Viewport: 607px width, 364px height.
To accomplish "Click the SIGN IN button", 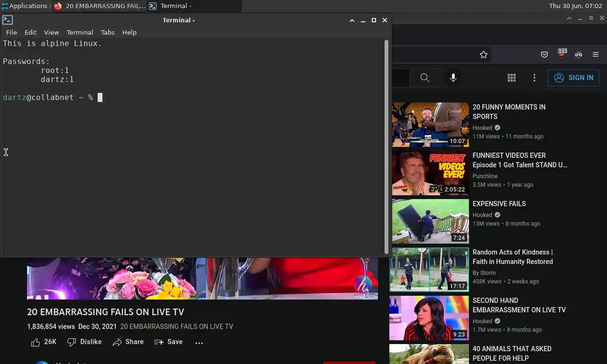I will (x=573, y=78).
